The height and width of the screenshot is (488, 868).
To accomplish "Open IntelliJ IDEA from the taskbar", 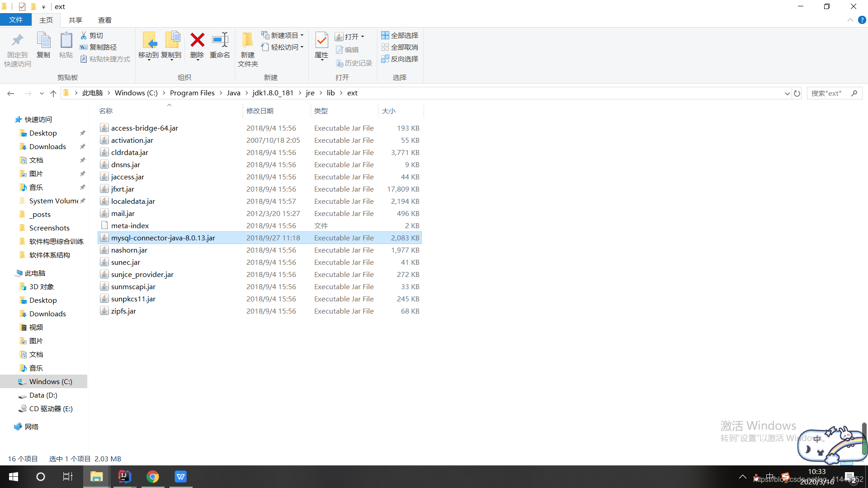I will [124, 476].
